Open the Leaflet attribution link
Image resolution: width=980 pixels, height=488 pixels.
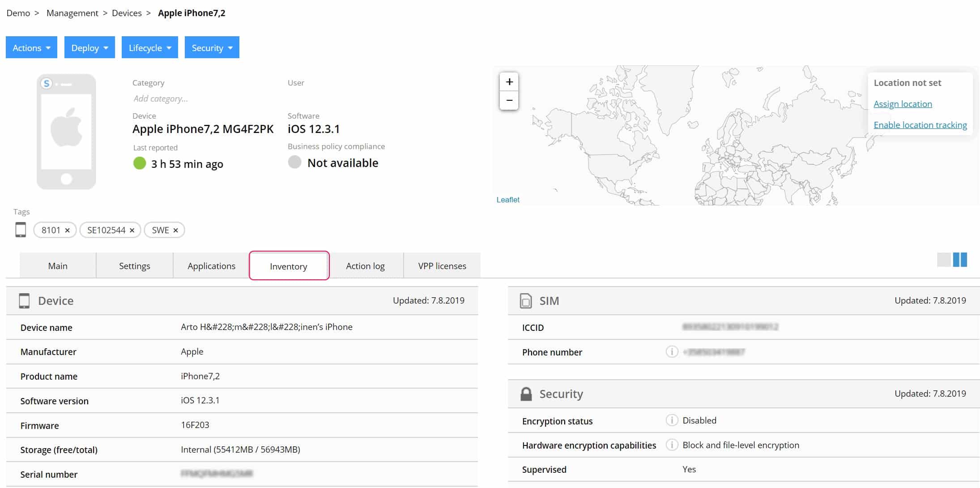pos(508,200)
